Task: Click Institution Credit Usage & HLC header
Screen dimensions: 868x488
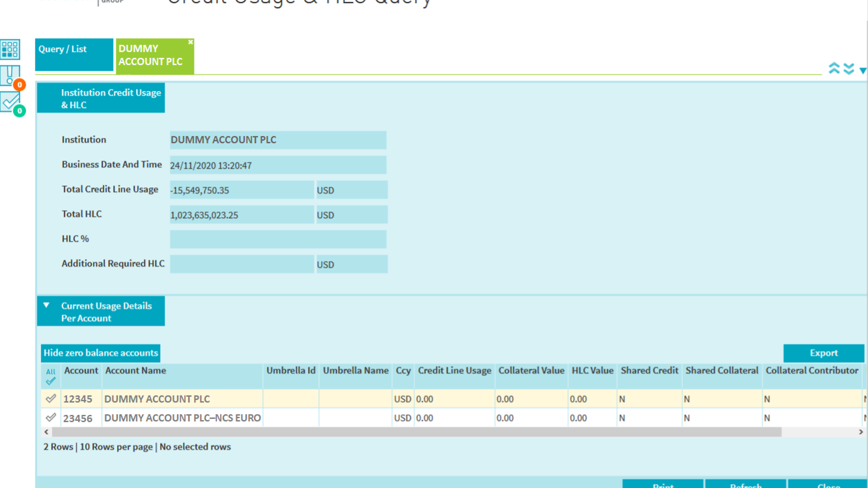Action: (x=101, y=98)
